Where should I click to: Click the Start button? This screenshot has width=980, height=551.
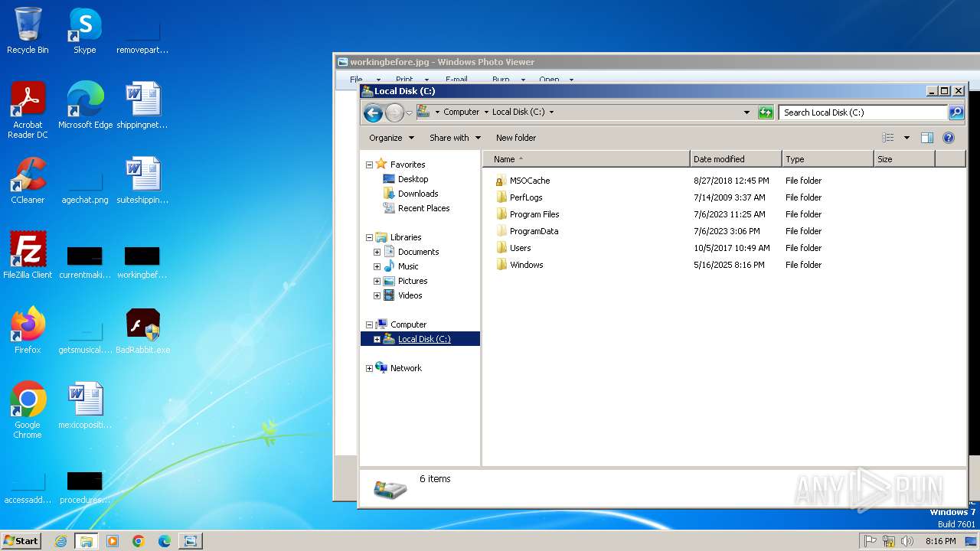(x=21, y=540)
